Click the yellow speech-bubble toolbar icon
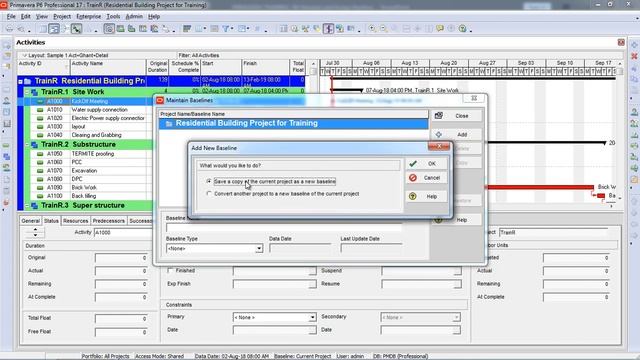Image resolution: width=640 pixels, height=360 pixels. pyautogui.click(x=440, y=29)
